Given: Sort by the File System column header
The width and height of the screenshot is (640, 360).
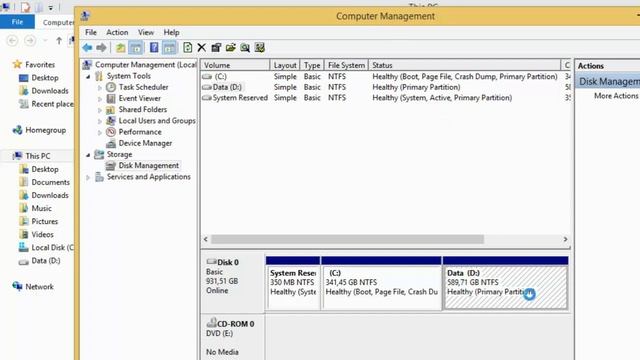Looking at the screenshot, I should click(x=346, y=65).
